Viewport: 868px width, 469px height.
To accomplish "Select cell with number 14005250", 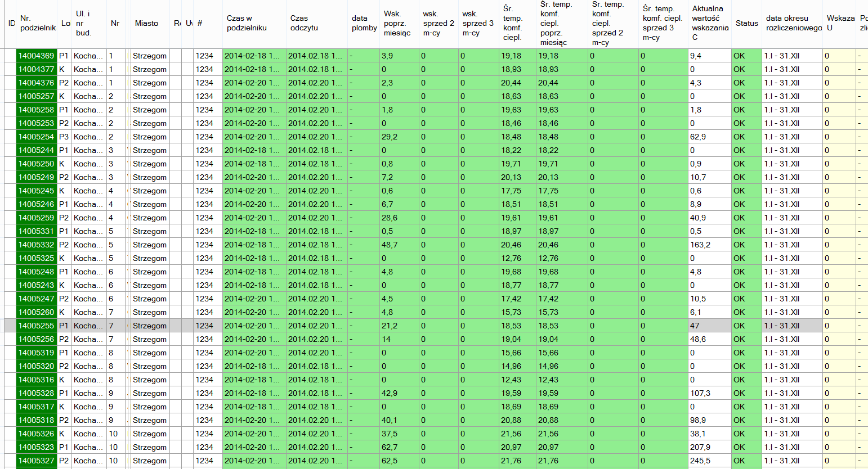I will [37, 164].
